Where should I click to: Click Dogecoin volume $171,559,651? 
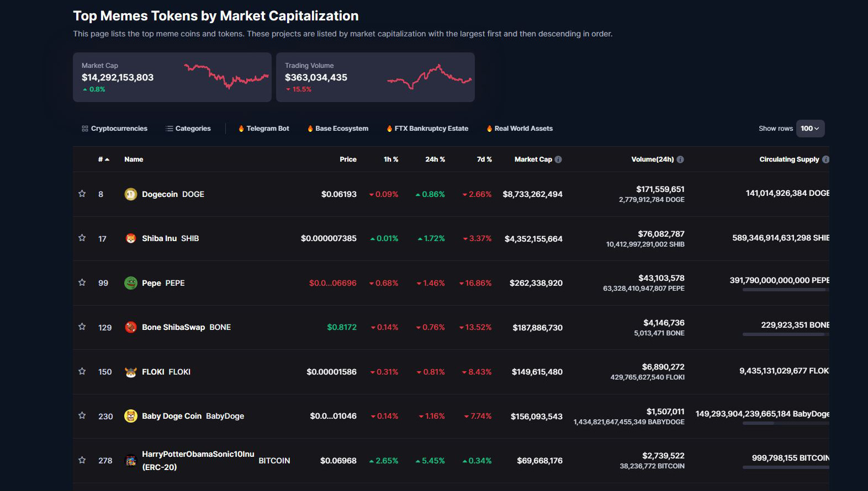[x=660, y=189]
